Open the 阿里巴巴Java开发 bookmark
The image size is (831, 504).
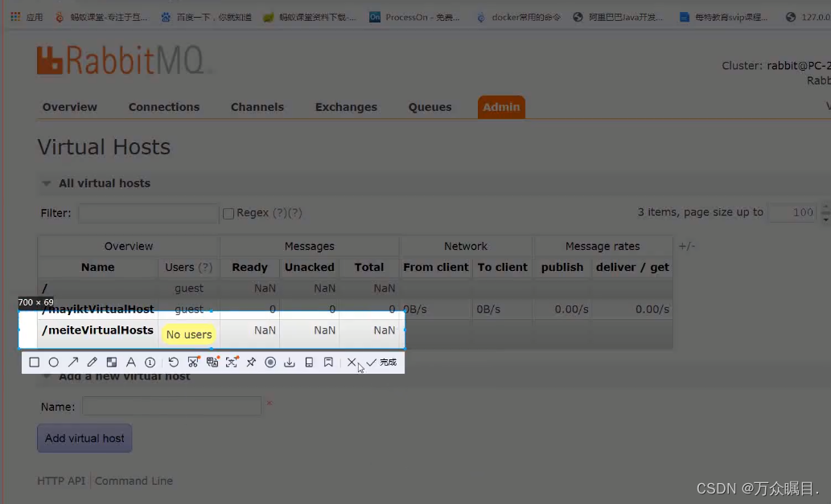click(618, 17)
